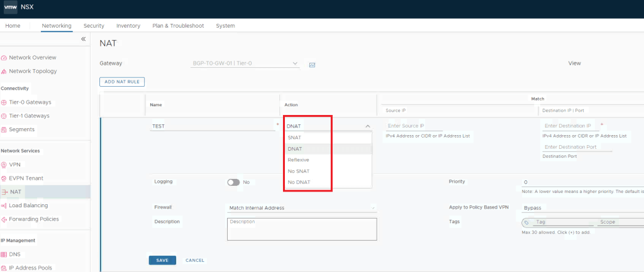
Task: Toggle the Logging switch on
Action: point(233,182)
